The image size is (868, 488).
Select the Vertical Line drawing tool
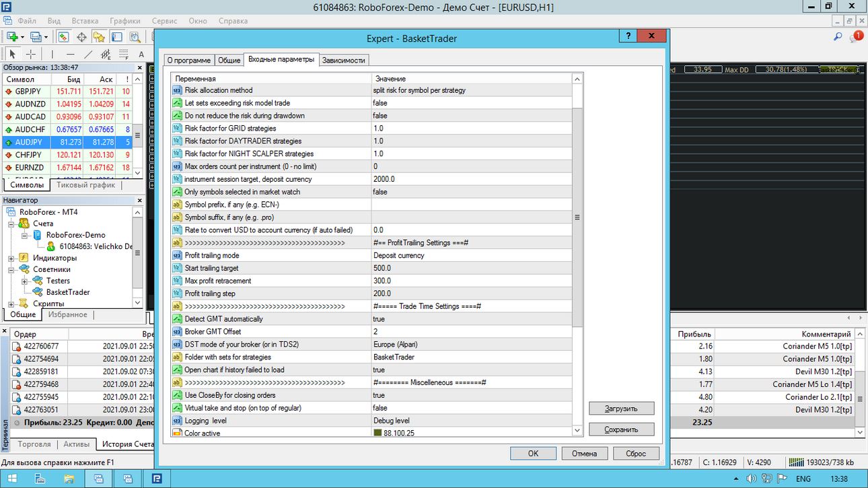[x=52, y=54]
